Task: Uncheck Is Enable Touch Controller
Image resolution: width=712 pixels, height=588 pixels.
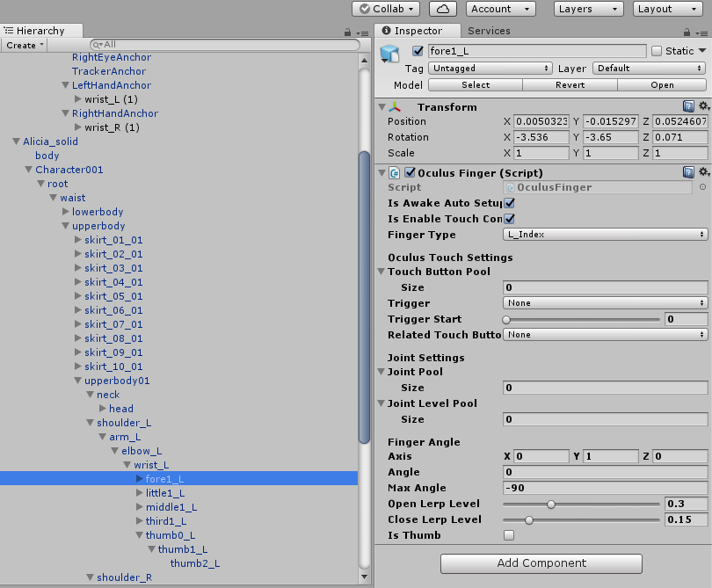Action: pyautogui.click(x=510, y=219)
